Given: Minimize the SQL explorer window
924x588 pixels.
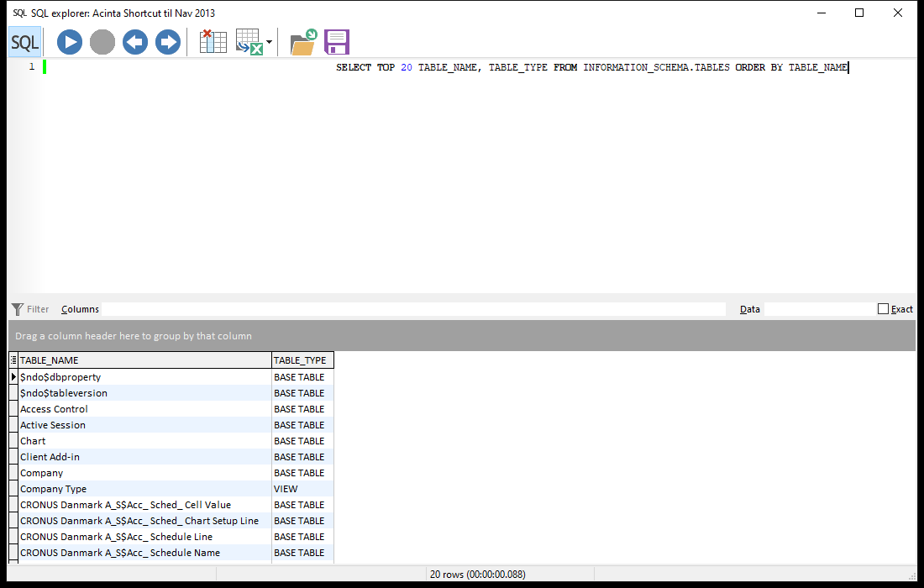Looking at the screenshot, I should 822,13.
